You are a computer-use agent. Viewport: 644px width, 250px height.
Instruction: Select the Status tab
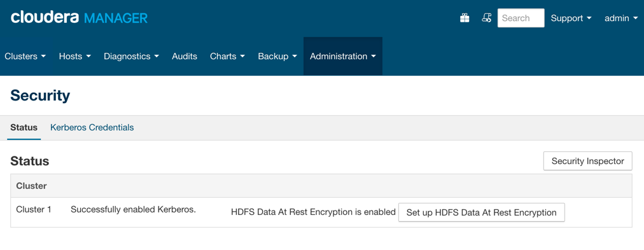pos(24,128)
